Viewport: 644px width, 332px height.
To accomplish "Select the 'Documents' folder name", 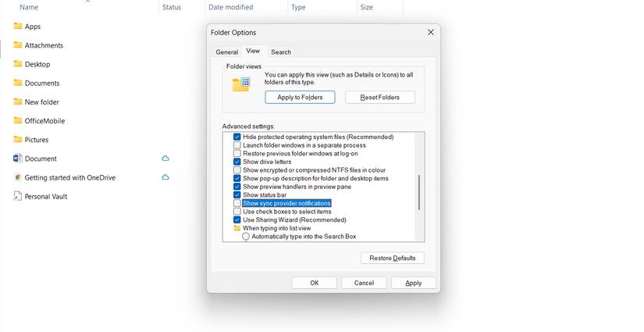I will (42, 83).
